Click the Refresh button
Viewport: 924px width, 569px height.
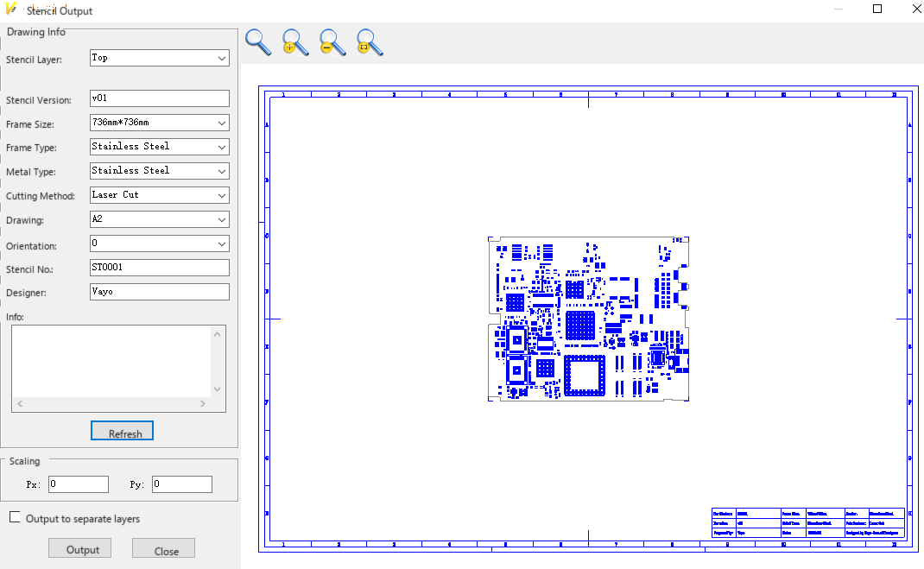click(122, 431)
